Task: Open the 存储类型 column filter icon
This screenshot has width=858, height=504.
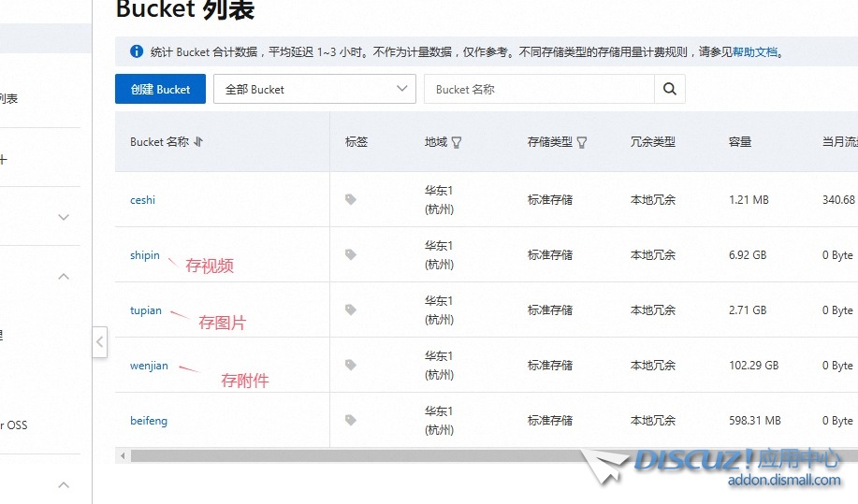Action: pos(582,143)
